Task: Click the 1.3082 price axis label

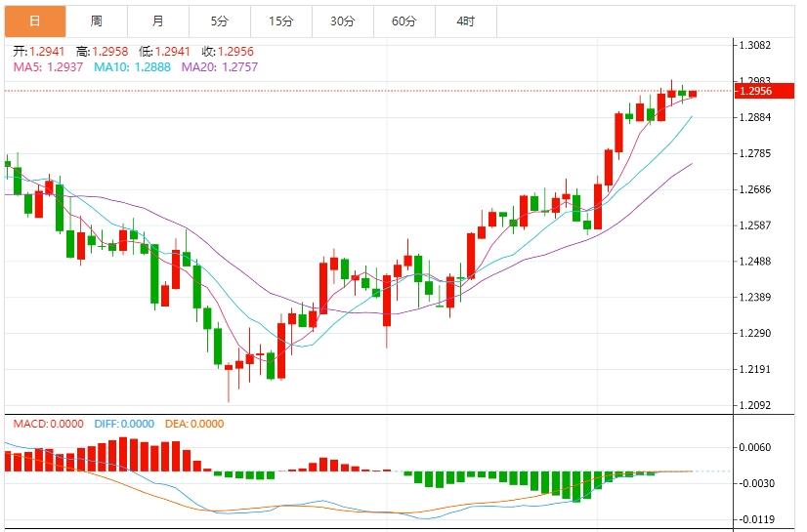Action: [756, 45]
